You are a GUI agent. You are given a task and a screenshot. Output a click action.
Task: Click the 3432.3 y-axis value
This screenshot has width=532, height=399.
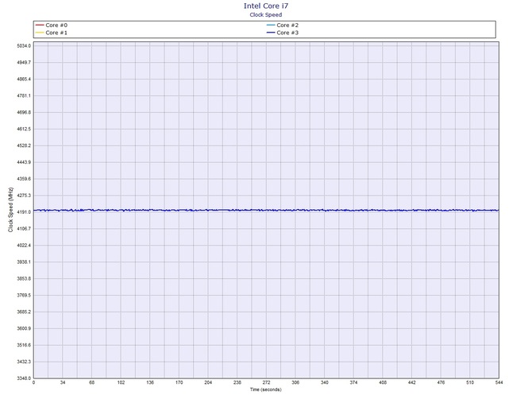(24, 362)
